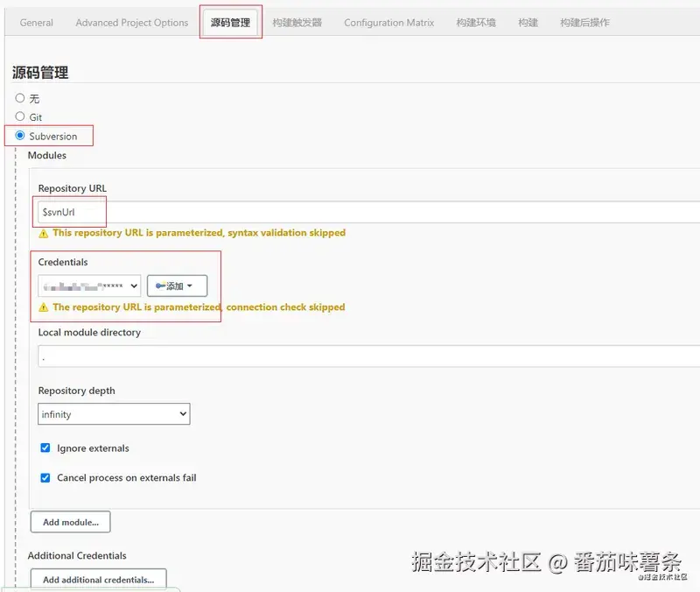
Task: Click the Modules label
Action: (x=47, y=155)
